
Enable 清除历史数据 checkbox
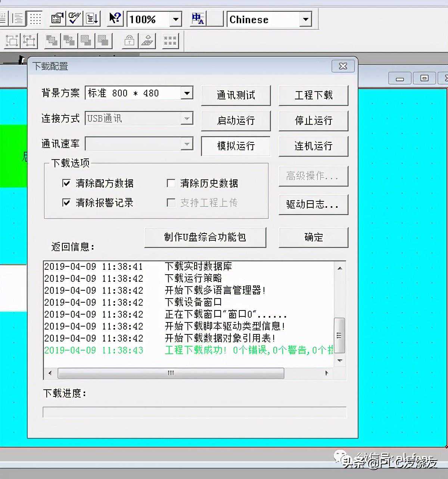click(x=171, y=183)
